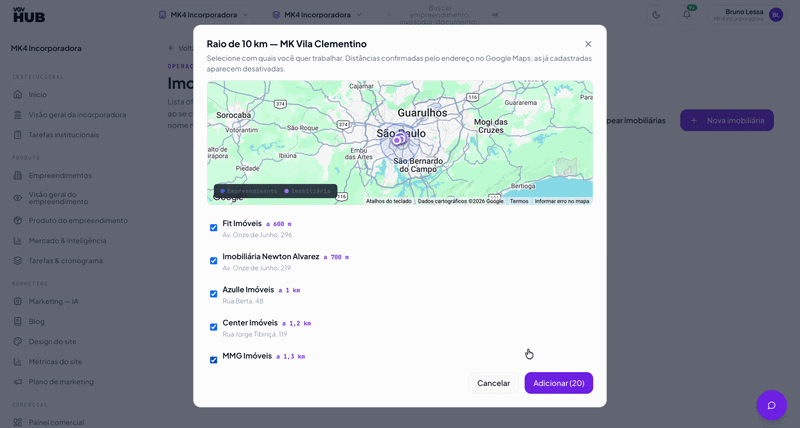Uncheck the Imobiliária Newton Alvarez checkbox
Viewport: 800px width, 428px height.
tap(213, 261)
